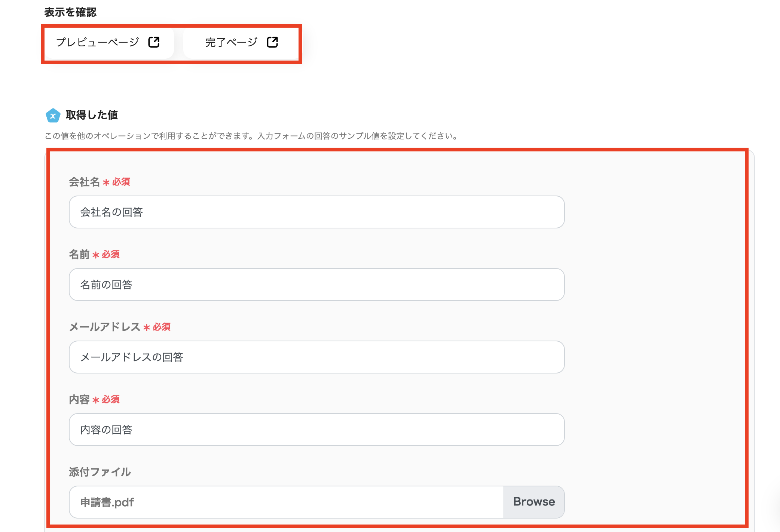Viewport: 780px width, 532px height.
Task: Edit the 内容の回答 input box
Action: (x=316, y=430)
